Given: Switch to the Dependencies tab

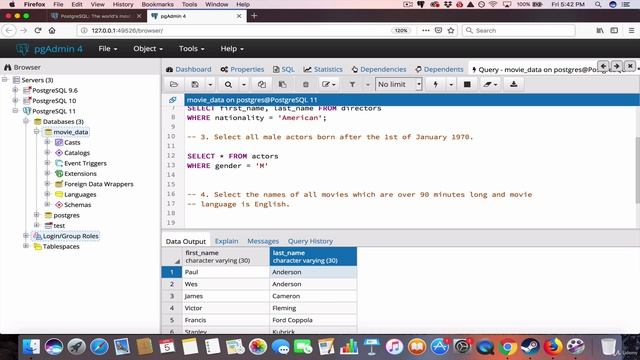Looking at the screenshot, I should click(x=379, y=69).
